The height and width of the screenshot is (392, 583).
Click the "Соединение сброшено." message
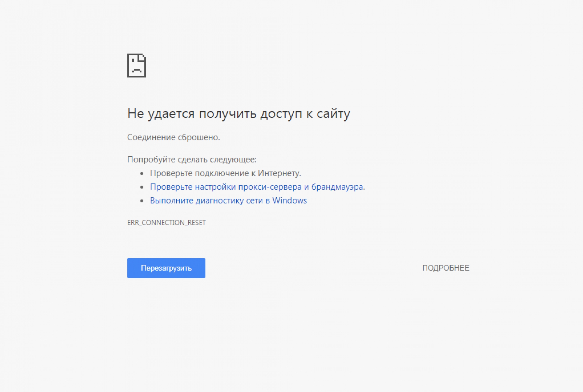[173, 137]
